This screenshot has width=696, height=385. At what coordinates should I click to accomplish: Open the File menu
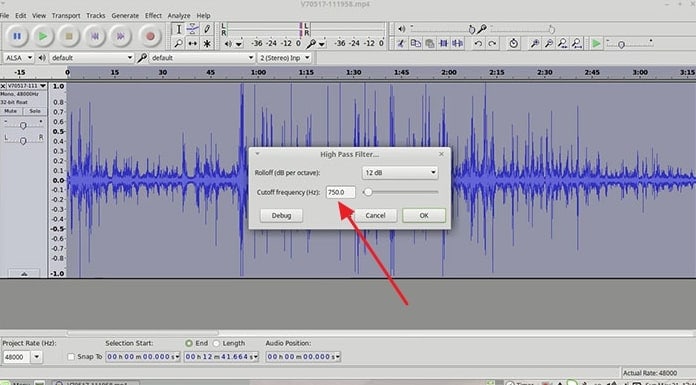point(4,16)
